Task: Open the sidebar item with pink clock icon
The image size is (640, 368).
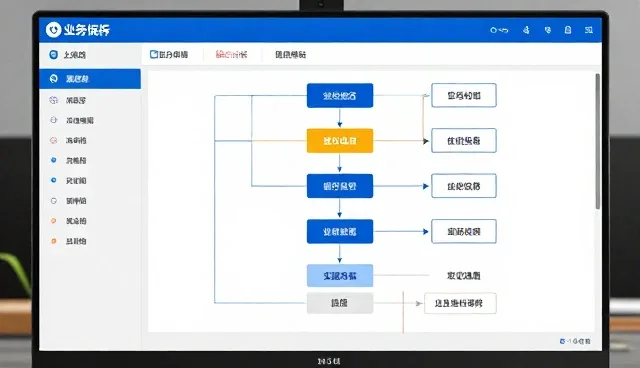Action: point(90,140)
